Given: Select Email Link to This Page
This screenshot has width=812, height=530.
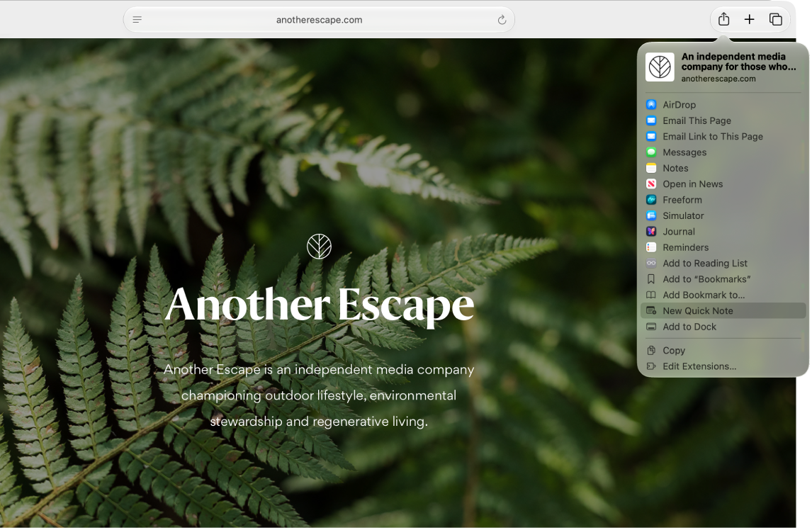Looking at the screenshot, I should (x=725, y=137).
